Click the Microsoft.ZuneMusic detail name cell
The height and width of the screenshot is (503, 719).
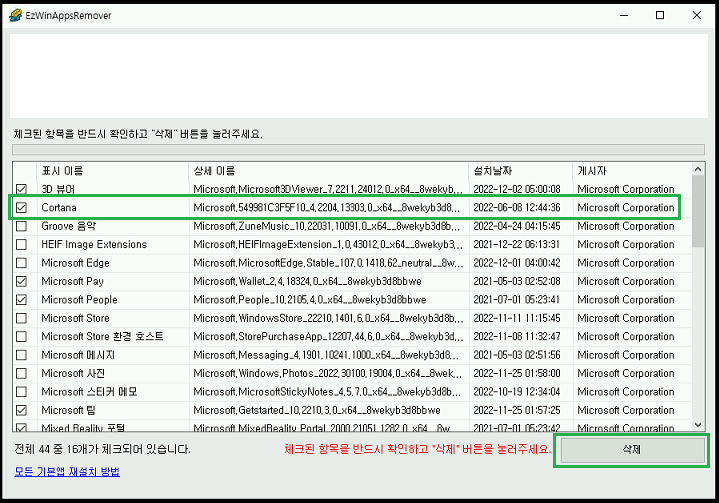coord(328,226)
